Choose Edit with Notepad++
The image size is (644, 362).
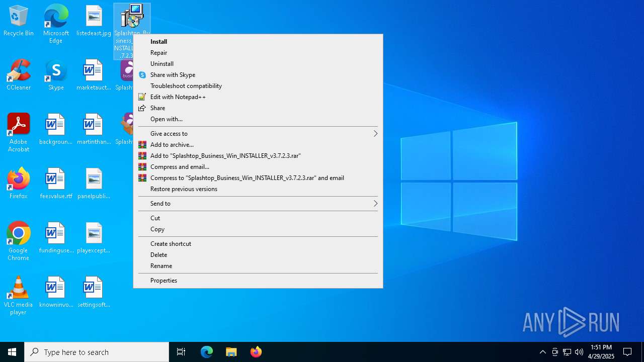tap(258, 97)
